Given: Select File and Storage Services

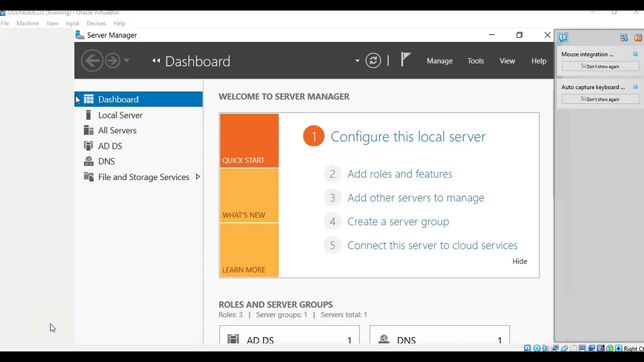Looking at the screenshot, I should click(x=139, y=177).
